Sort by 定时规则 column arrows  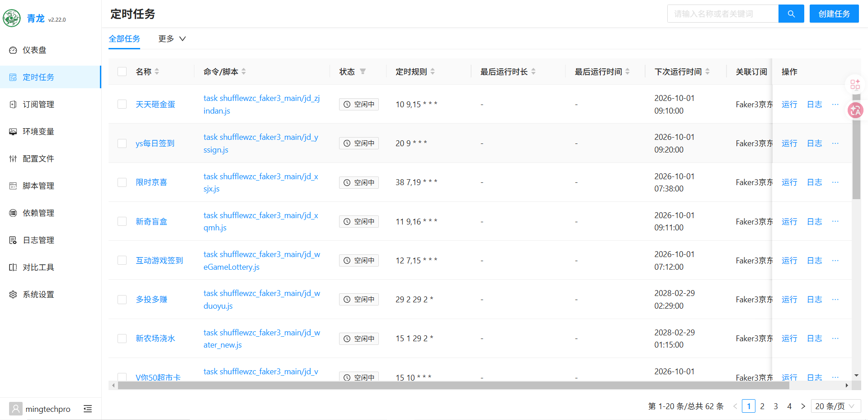tap(433, 72)
